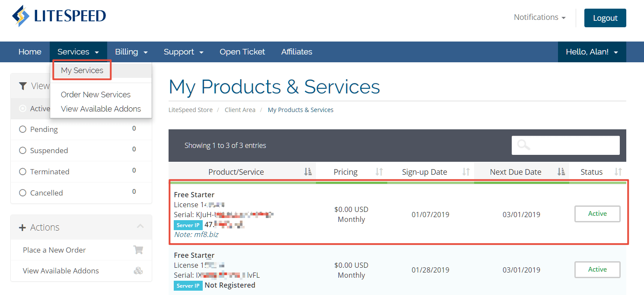Click the plus icon in Actions panel header
Image resolution: width=644 pixels, height=295 pixels.
coord(22,228)
